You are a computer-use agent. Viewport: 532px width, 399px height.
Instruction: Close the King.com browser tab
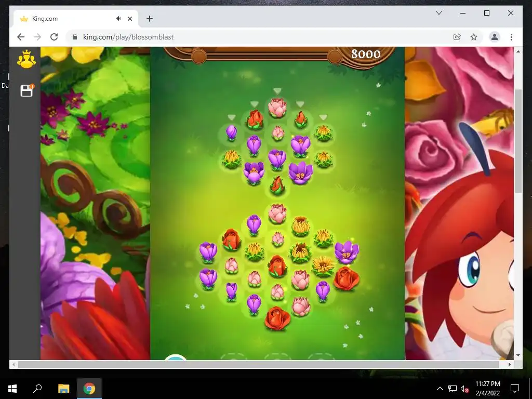[129, 19]
